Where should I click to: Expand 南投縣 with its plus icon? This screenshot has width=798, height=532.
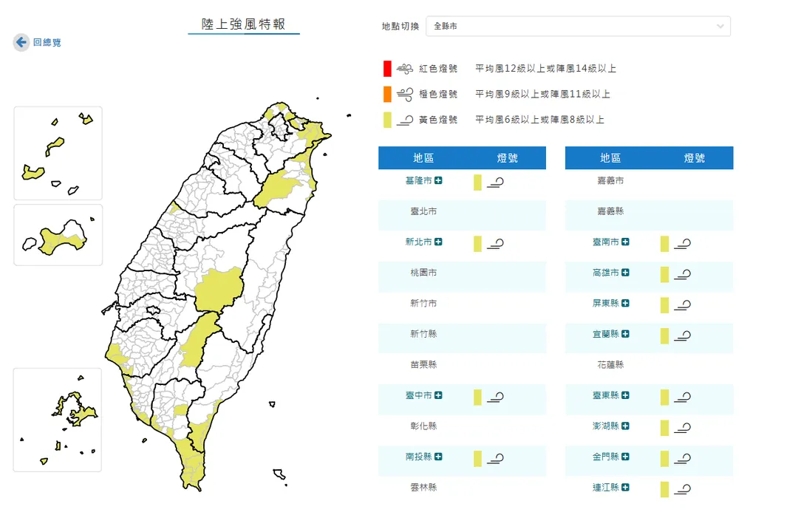pos(438,457)
